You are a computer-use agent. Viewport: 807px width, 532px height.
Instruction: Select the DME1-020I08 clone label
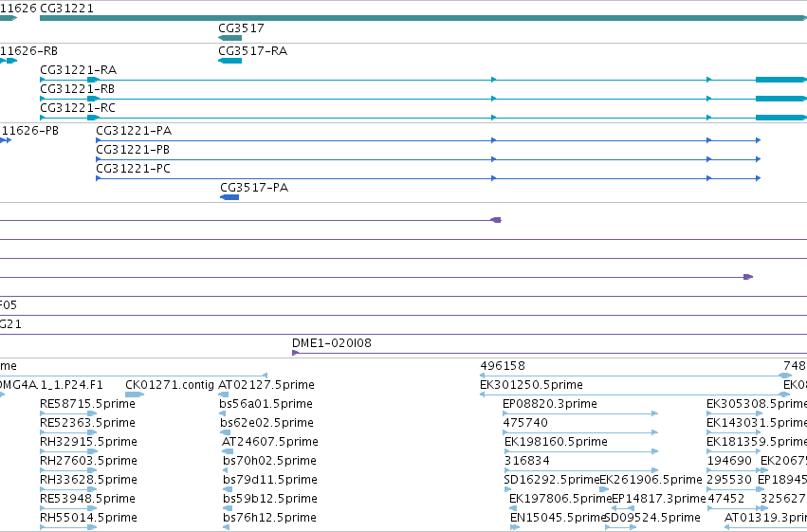pyautogui.click(x=332, y=343)
